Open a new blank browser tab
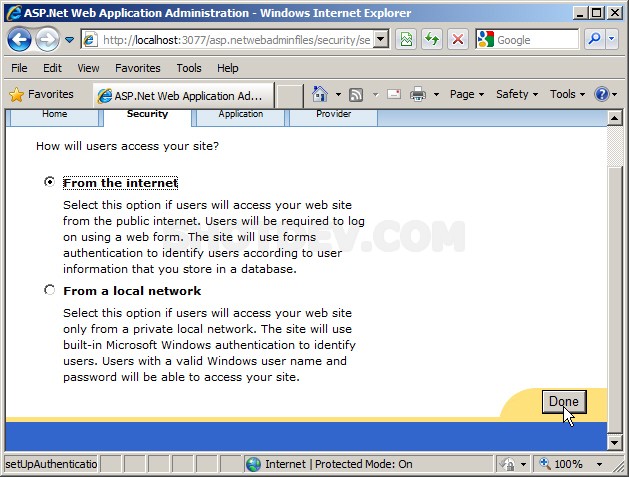The width and height of the screenshot is (629, 477). [x=290, y=96]
